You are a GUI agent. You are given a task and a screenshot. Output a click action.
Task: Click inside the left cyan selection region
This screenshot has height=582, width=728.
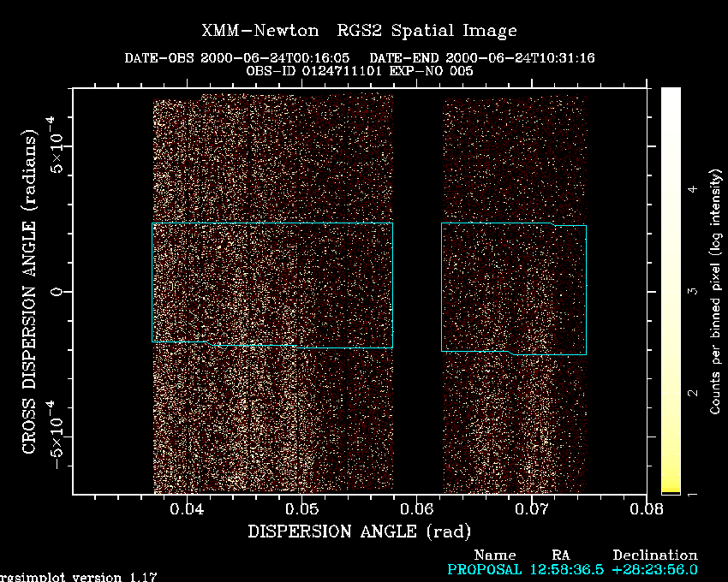tap(272, 282)
